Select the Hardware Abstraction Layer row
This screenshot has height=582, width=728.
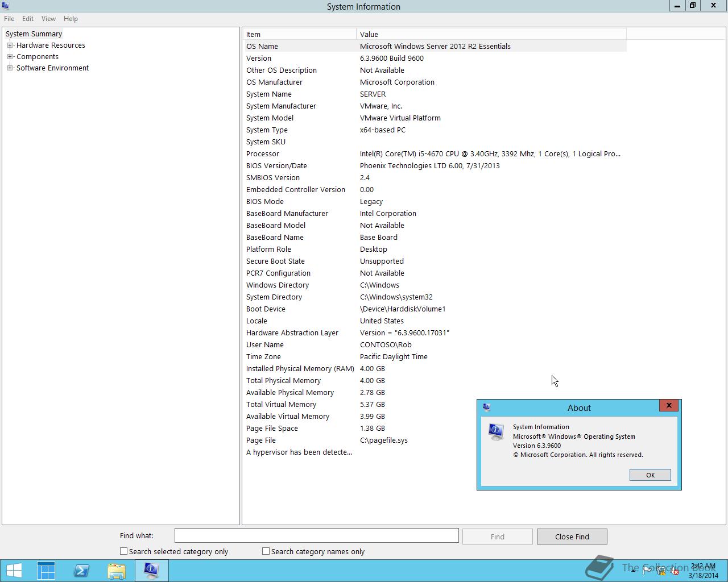click(x=435, y=332)
